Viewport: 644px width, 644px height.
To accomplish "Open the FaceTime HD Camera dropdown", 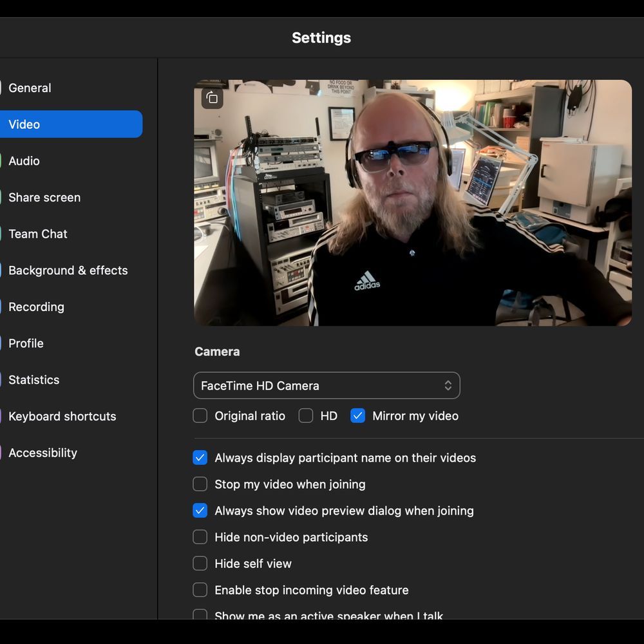I will [x=327, y=385].
